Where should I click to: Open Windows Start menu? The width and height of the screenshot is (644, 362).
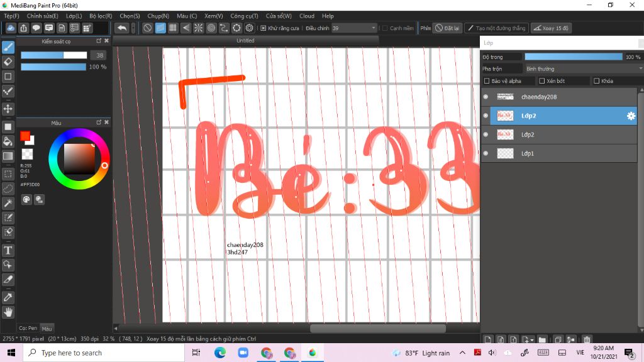pyautogui.click(x=11, y=353)
